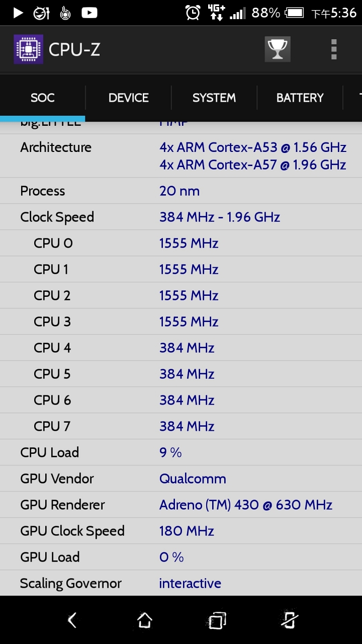Select the Architecture row
Screen dimensions: 362x644
point(181,156)
